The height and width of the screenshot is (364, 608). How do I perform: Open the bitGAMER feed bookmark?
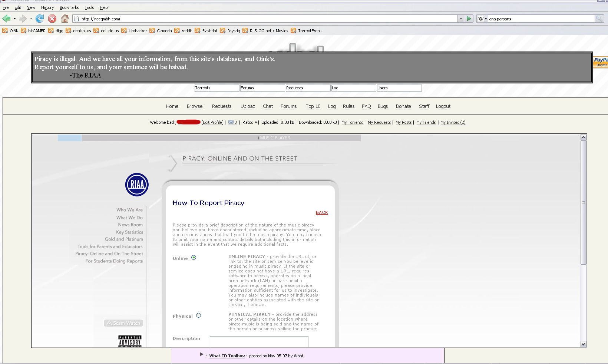(x=33, y=31)
